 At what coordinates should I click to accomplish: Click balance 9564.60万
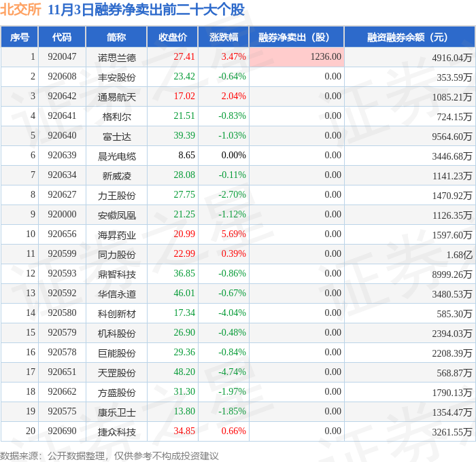pos(452,137)
